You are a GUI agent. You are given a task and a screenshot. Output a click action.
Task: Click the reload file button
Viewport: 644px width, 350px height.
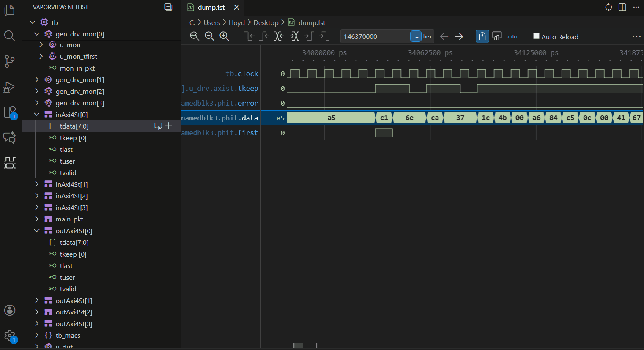coord(608,7)
